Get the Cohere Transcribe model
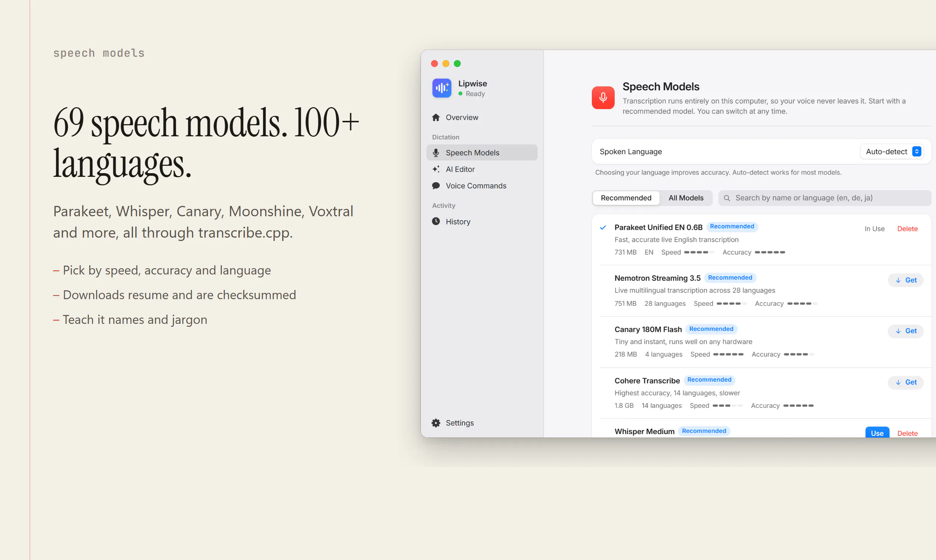 click(x=905, y=382)
